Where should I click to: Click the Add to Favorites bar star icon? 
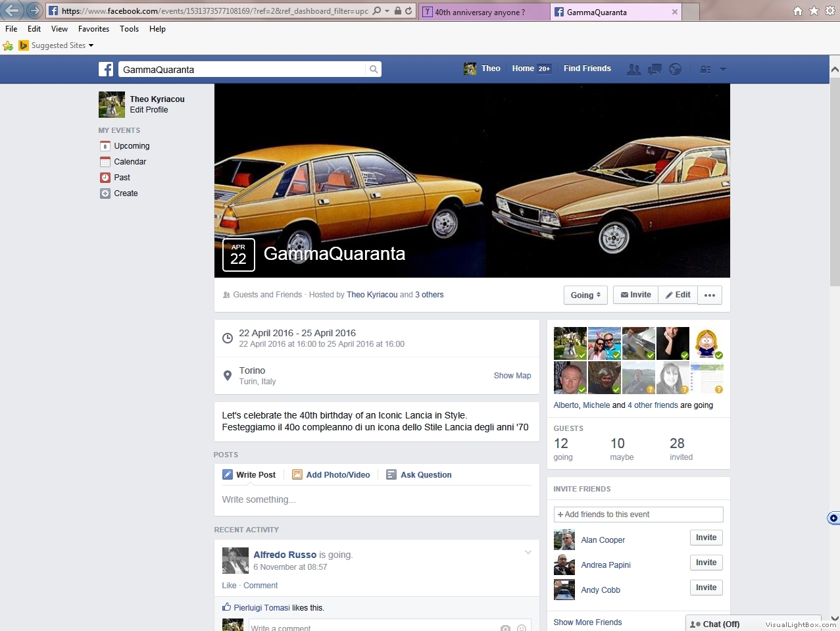8,45
